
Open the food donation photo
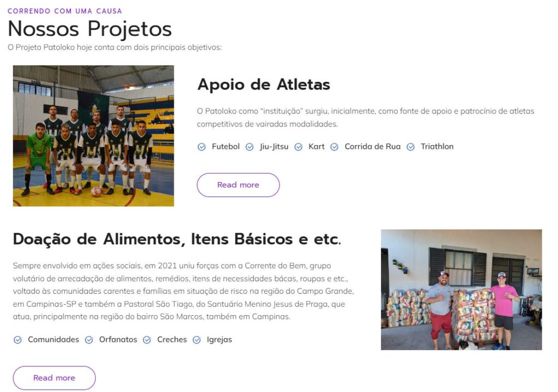tap(461, 290)
